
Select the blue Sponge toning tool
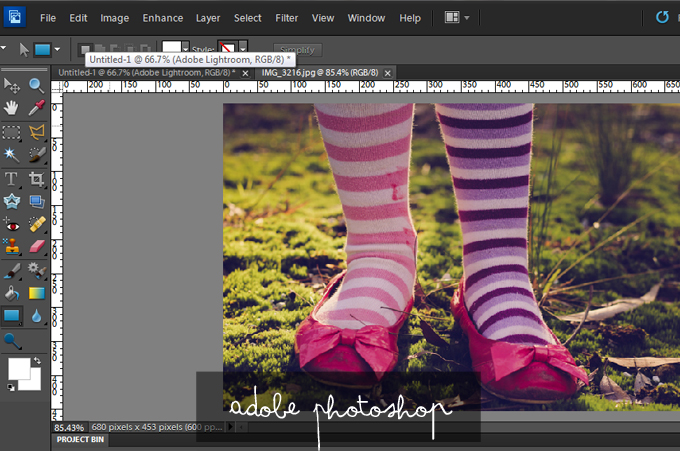click(x=12, y=341)
